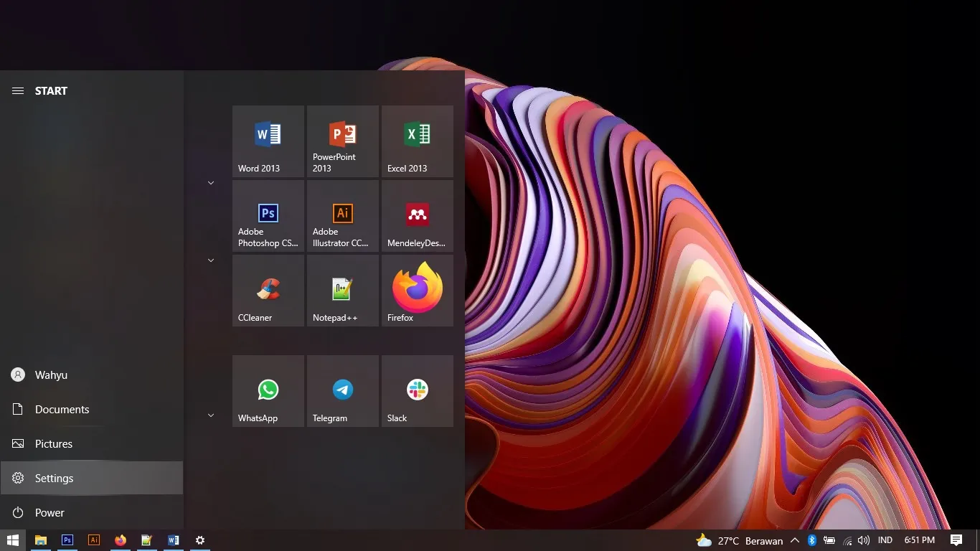The height and width of the screenshot is (551, 980).
Task: Open the Word 2013 tile
Action: coord(268,141)
